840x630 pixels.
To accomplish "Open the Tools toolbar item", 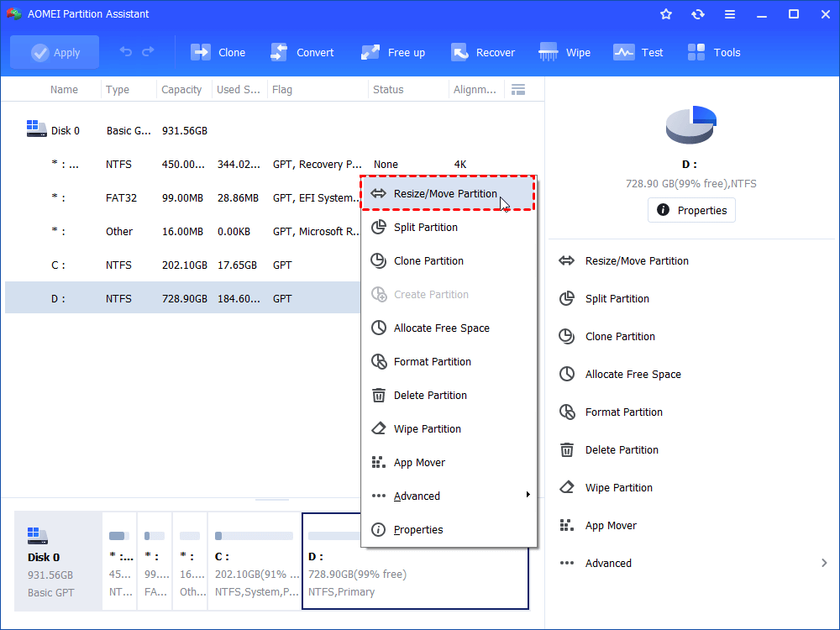I will click(x=713, y=52).
